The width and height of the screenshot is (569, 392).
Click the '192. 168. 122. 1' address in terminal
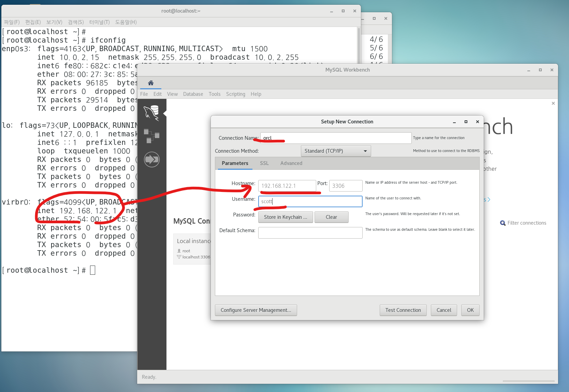click(88, 211)
